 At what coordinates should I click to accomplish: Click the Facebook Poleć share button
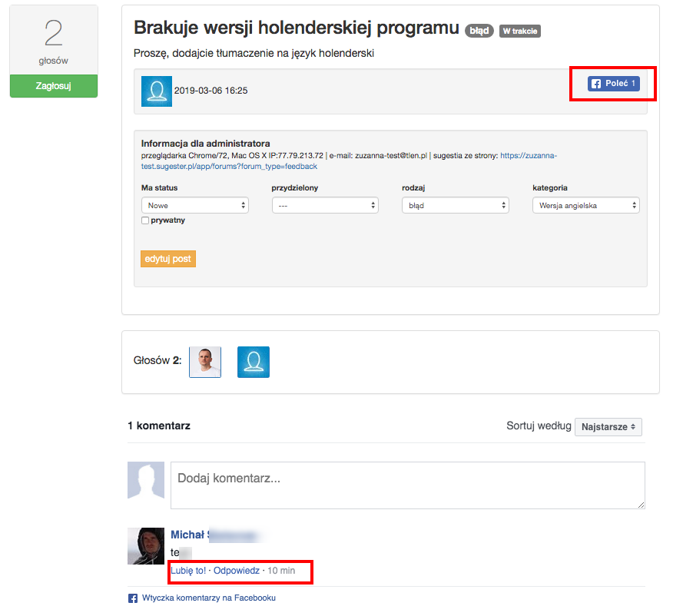613,84
